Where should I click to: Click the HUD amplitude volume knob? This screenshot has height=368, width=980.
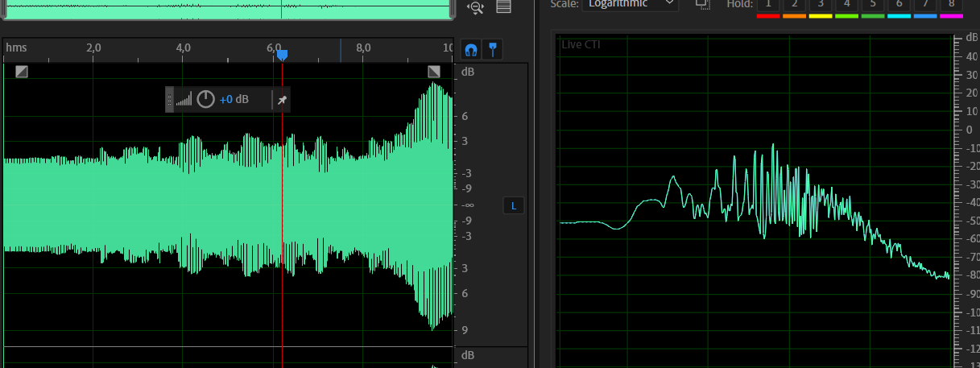(x=206, y=100)
